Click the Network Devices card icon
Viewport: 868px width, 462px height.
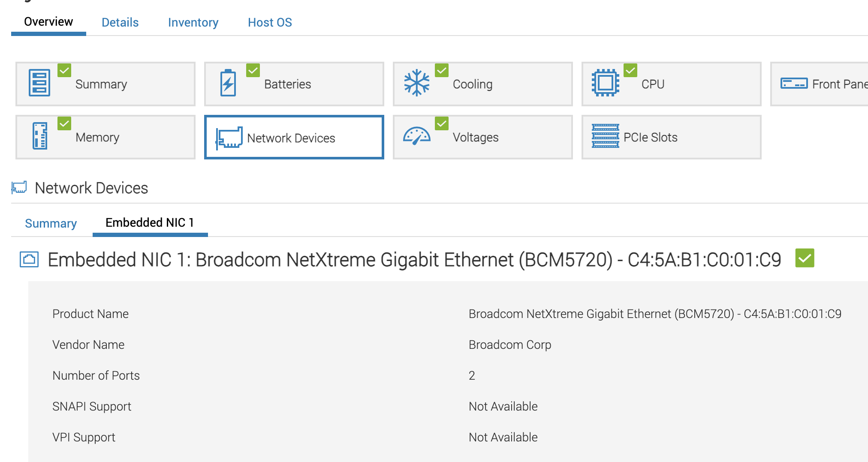point(229,138)
